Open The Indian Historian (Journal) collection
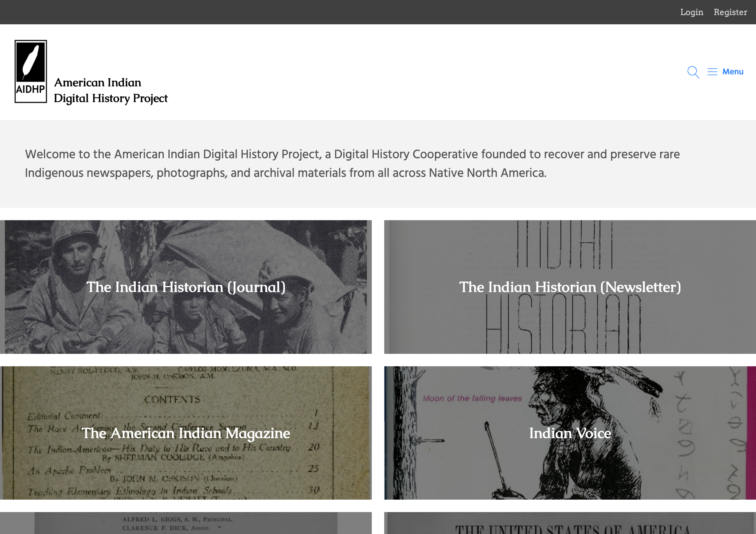756x534 pixels. tap(186, 287)
